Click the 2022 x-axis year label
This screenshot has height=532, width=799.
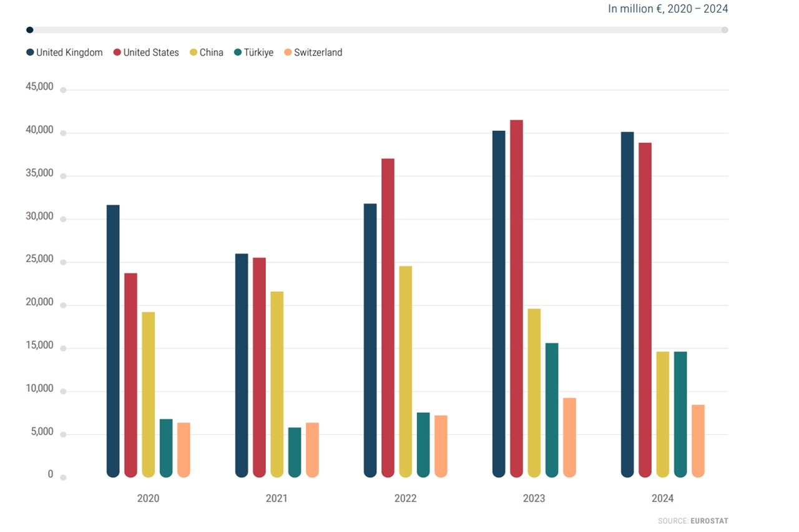(x=405, y=499)
